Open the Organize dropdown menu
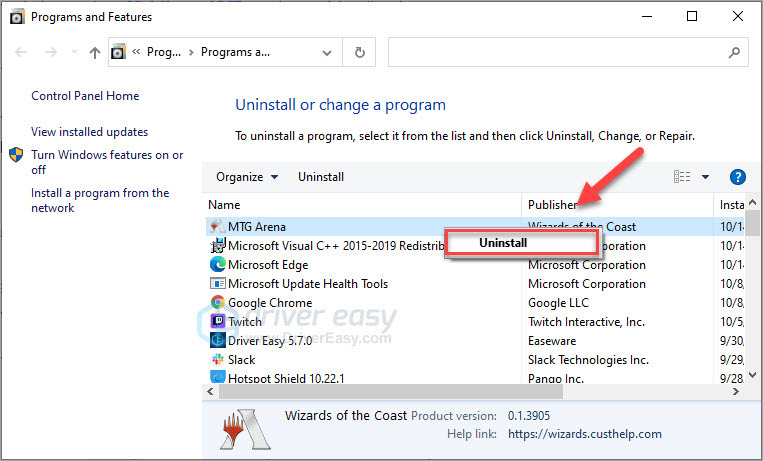Screen dimensions: 763x461 click(247, 177)
